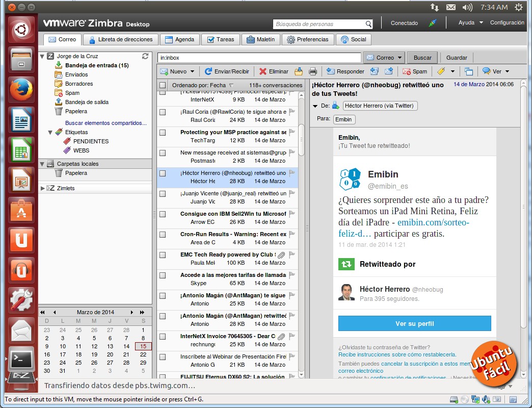Click the password reset instructions link
This screenshot has height=408, width=532.
point(397,354)
